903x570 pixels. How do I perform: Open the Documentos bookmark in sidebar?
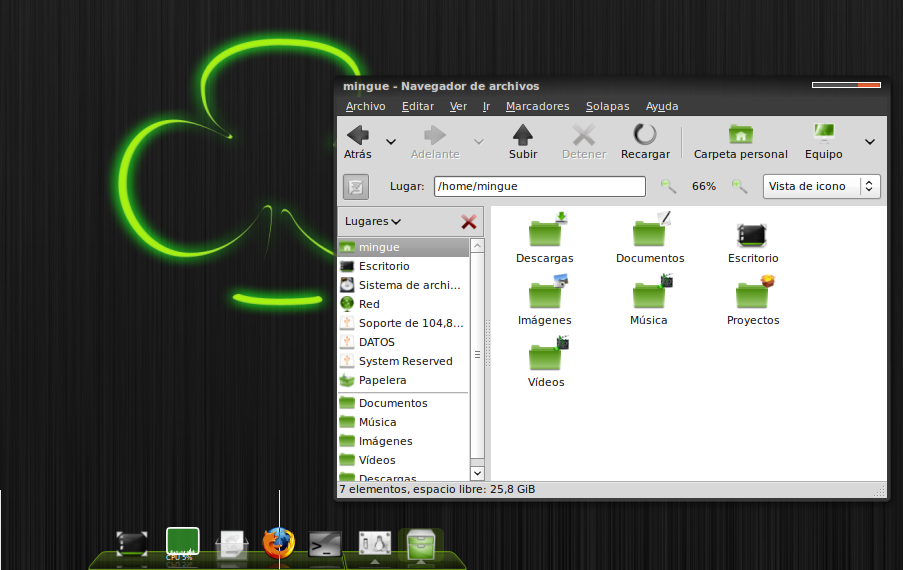tap(403, 403)
